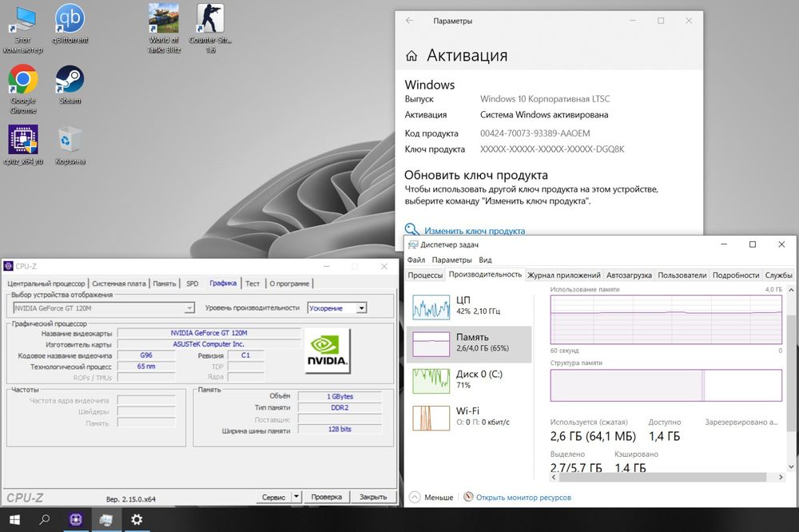Switch to Подробности tab

click(x=736, y=275)
